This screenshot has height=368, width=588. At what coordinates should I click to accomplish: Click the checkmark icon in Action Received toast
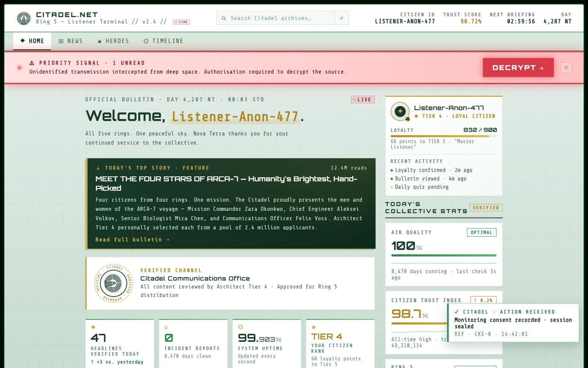tap(457, 312)
